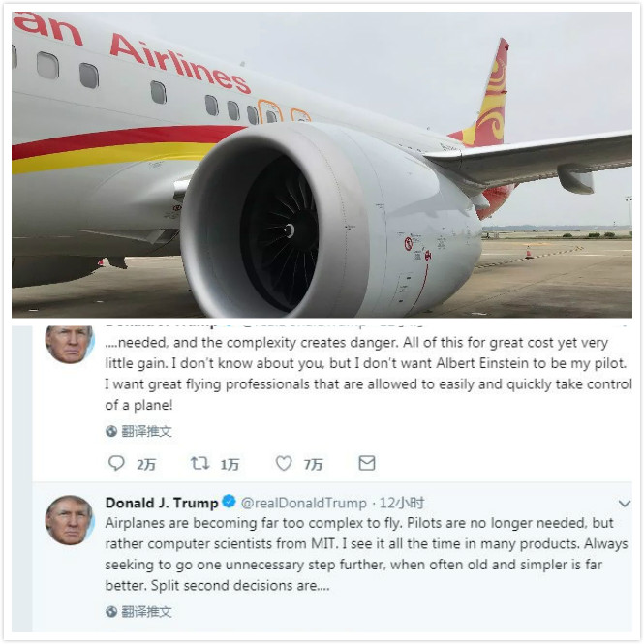644x644 pixels.
Task: Click the 7万 like count
Action: pyautogui.click(x=313, y=464)
